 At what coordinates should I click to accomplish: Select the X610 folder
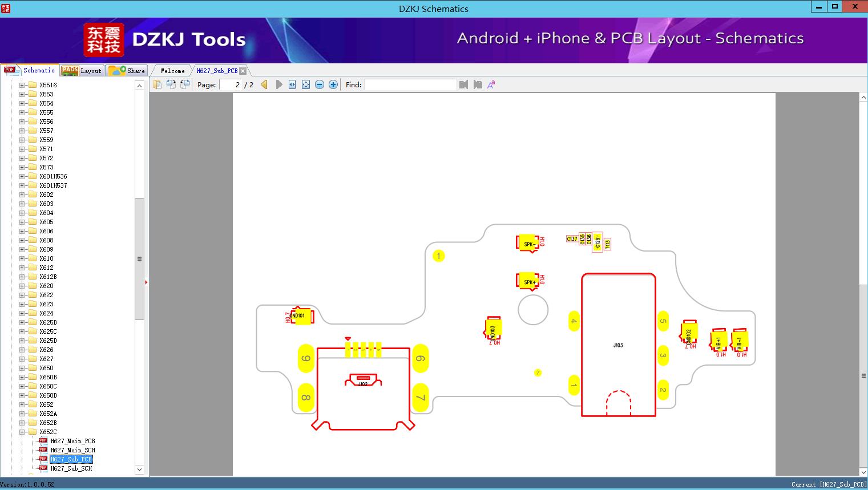(x=46, y=258)
